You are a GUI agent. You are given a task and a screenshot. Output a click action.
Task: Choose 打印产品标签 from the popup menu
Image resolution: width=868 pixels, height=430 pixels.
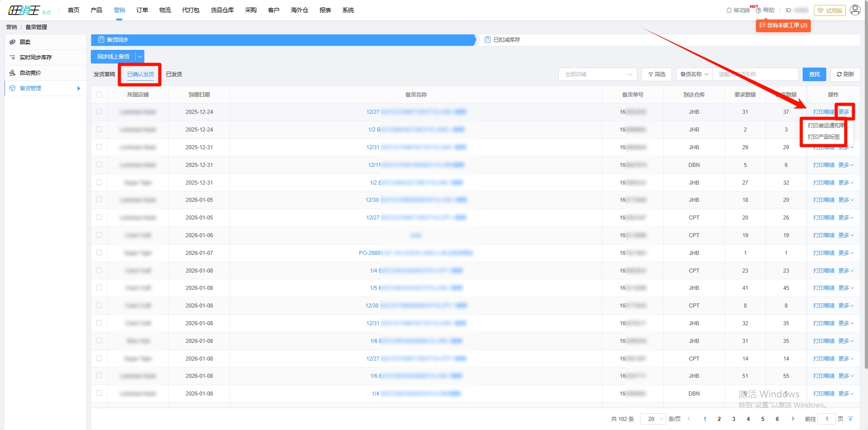click(824, 137)
